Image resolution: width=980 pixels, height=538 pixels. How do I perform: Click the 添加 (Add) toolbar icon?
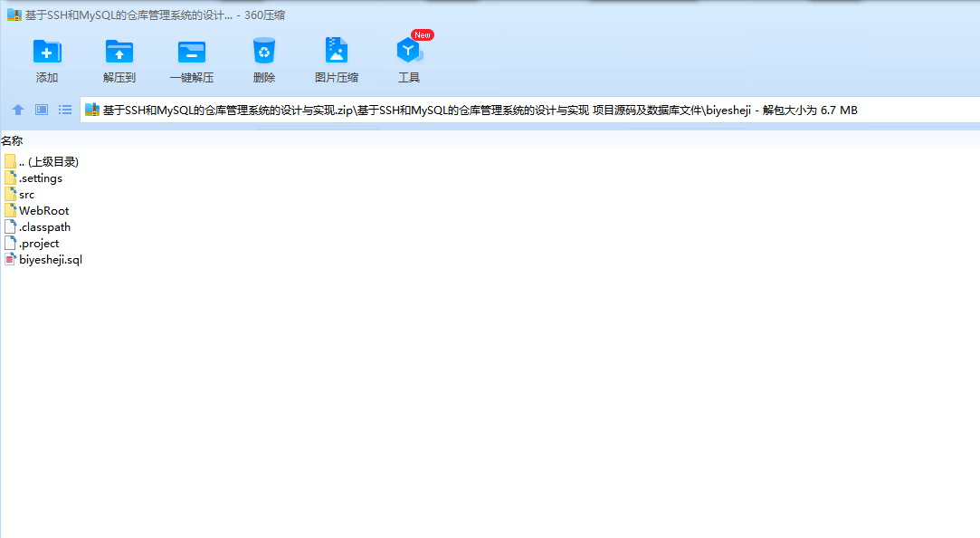[47, 52]
